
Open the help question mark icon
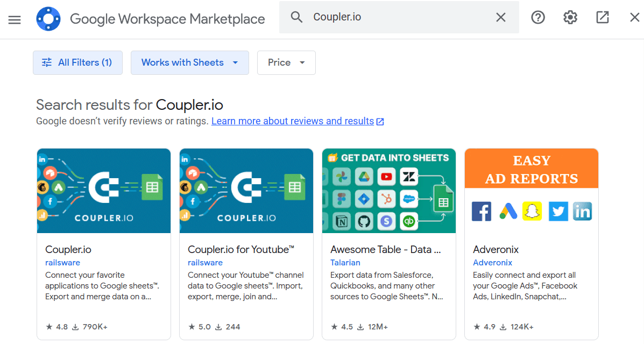coord(537,17)
